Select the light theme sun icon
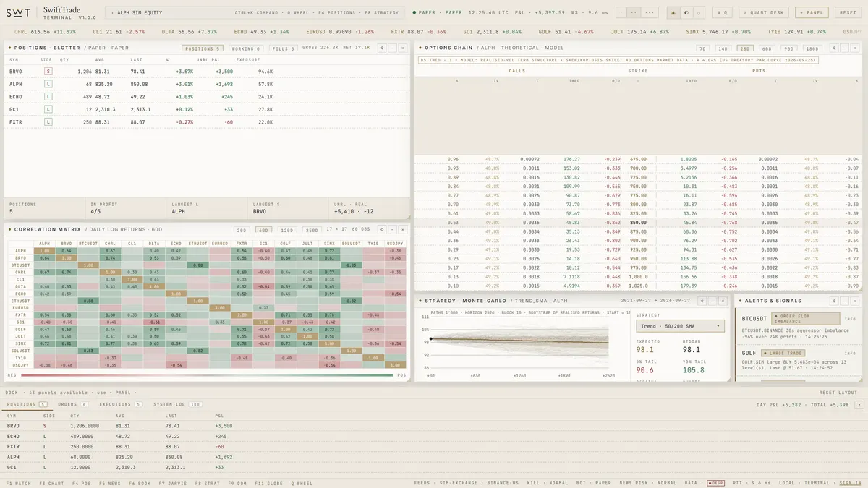Viewport: 868px width, 488px height. (x=673, y=12)
